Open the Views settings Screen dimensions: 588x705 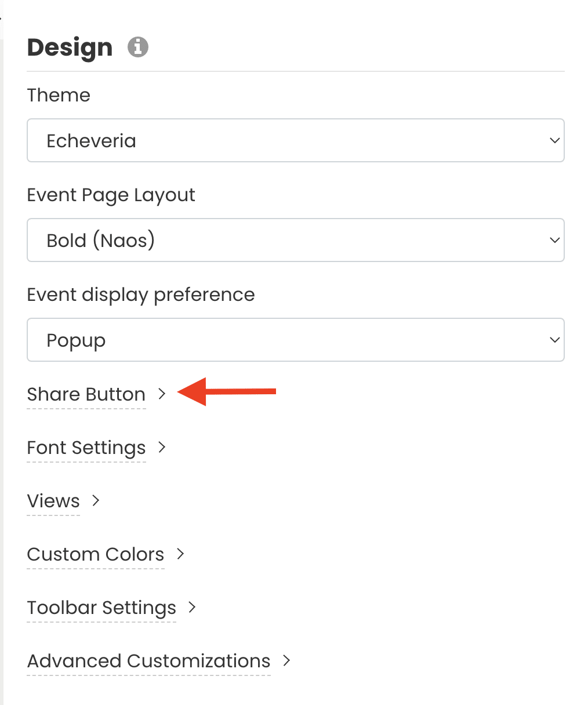tap(53, 501)
